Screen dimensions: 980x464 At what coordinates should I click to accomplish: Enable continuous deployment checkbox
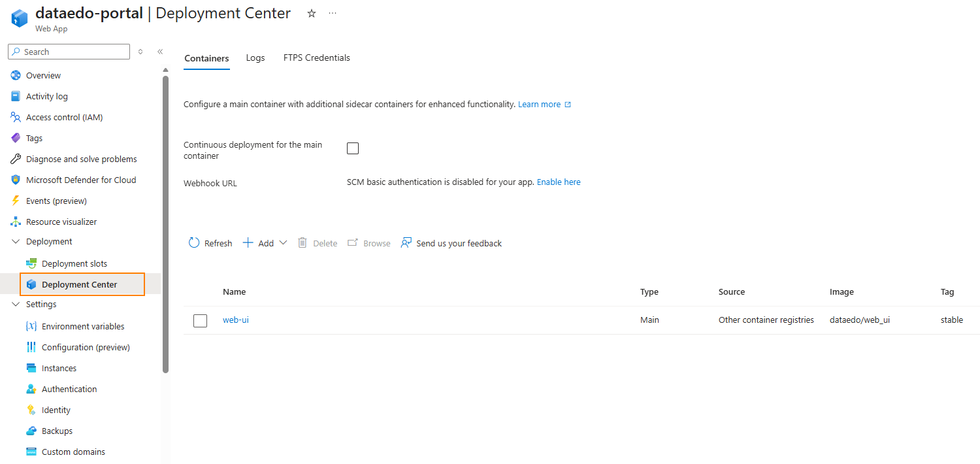(x=353, y=148)
